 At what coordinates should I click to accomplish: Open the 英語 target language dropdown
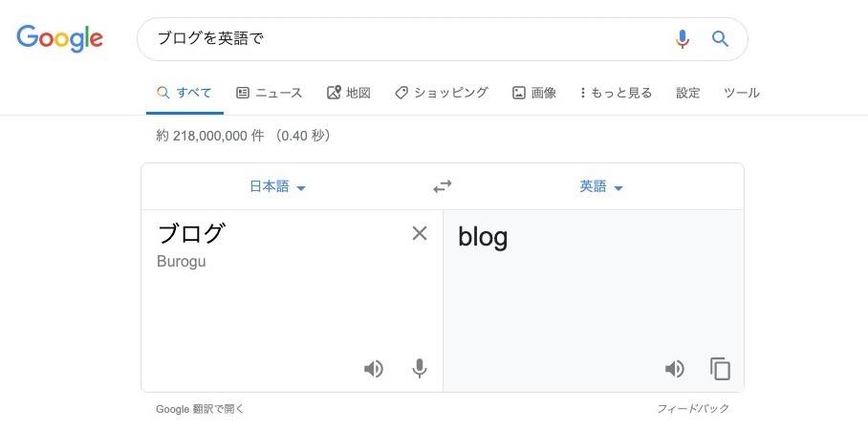[601, 187]
